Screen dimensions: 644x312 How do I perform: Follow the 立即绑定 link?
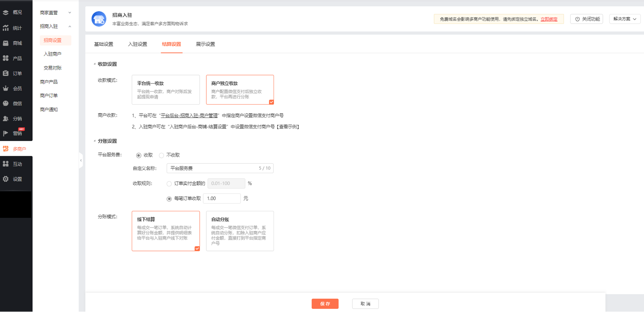coord(549,19)
